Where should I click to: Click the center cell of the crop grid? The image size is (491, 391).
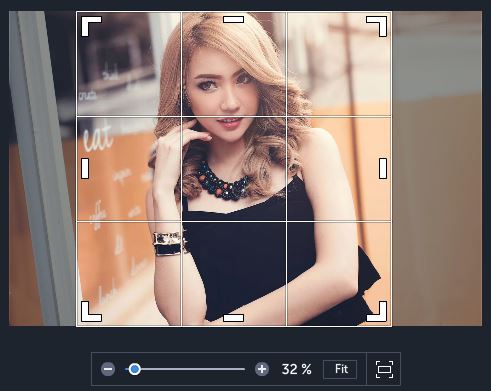point(234,169)
